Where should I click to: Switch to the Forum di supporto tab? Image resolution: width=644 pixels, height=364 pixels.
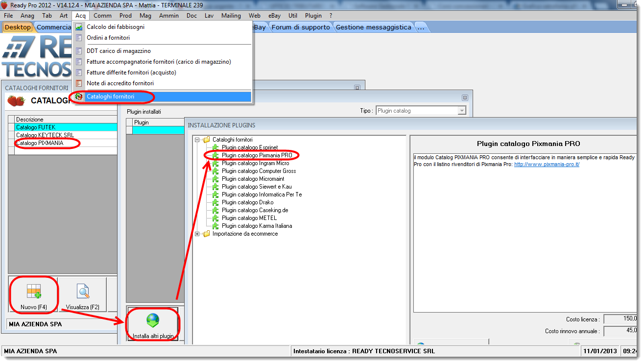[x=301, y=27]
